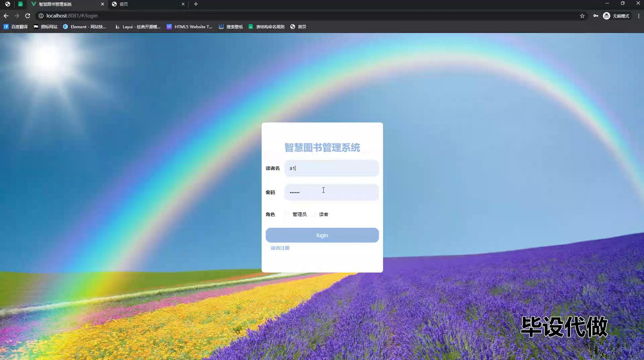Reload the current page
The height and width of the screenshot is (360, 644).
click(x=28, y=16)
